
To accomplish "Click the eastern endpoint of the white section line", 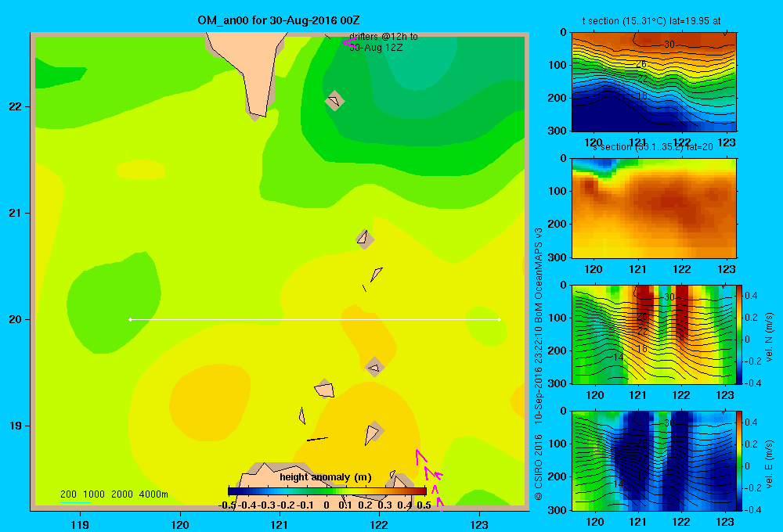I will (x=500, y=319).
